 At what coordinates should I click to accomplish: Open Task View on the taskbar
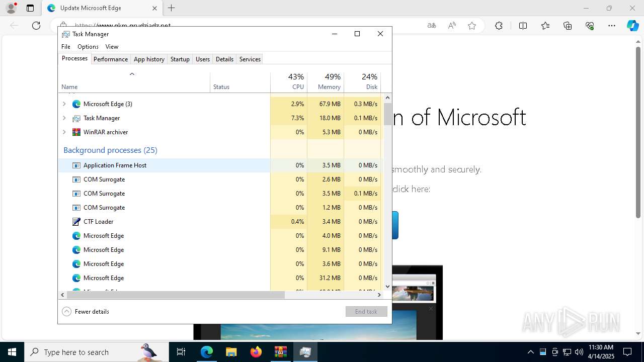(181, 352)
